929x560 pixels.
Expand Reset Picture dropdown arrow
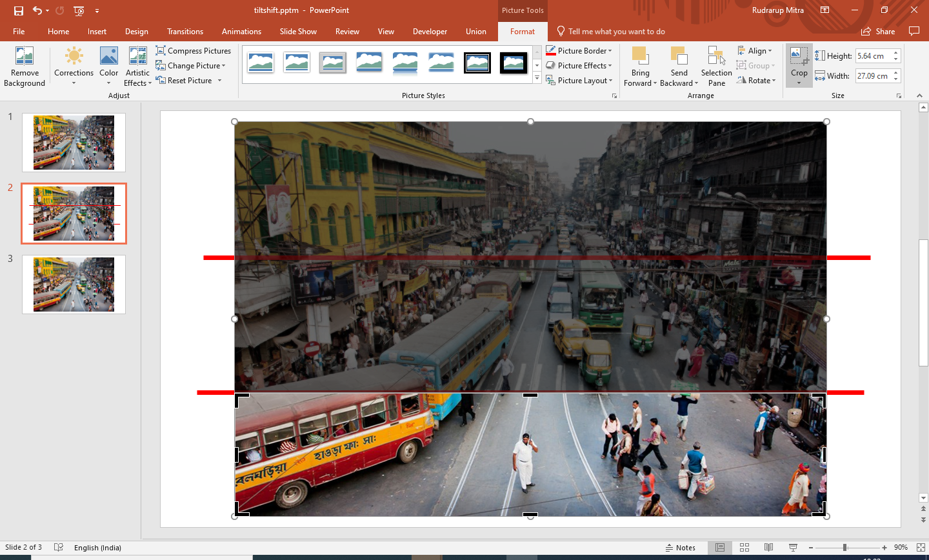219,80
